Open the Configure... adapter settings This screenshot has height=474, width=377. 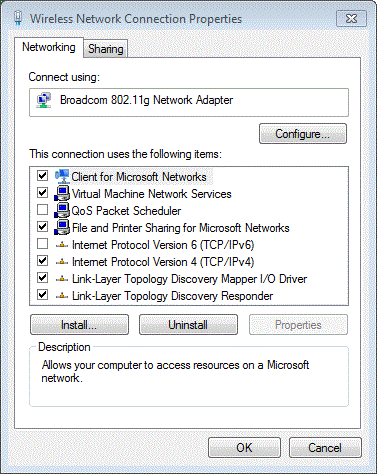coord(303,134)
